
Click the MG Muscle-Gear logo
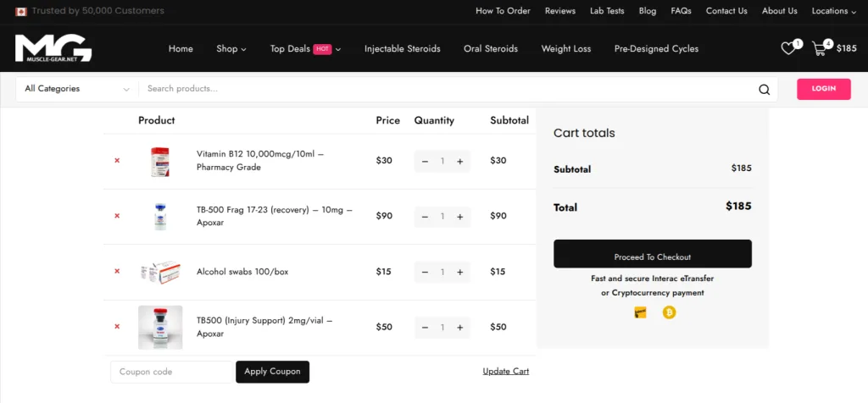pos(53,48)
